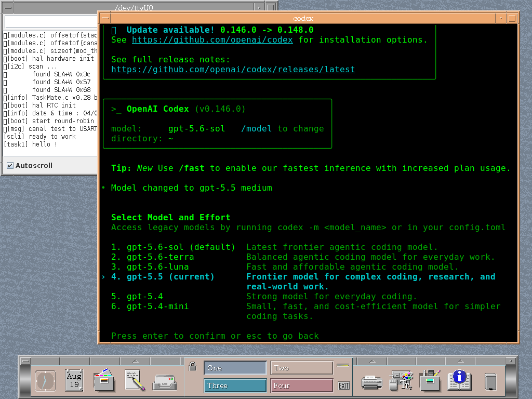
Task: Expand the subpanel arrow above Text Editor
Action: pos(136,361)
